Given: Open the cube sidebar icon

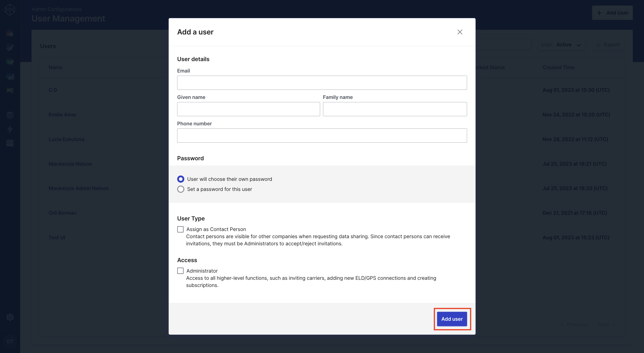Looking at the screenshot, I should click(x=10, y=115).
